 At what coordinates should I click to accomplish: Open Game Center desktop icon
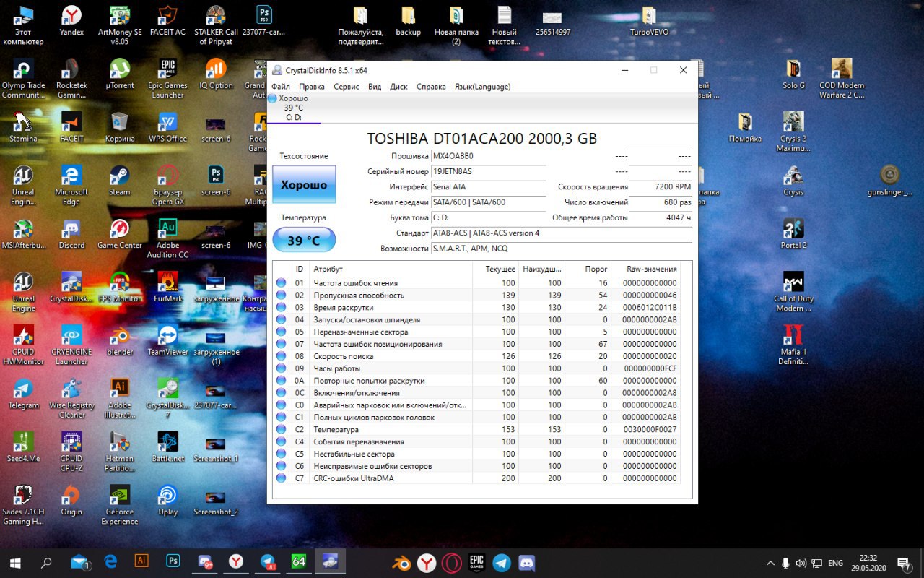coord(120,235)
